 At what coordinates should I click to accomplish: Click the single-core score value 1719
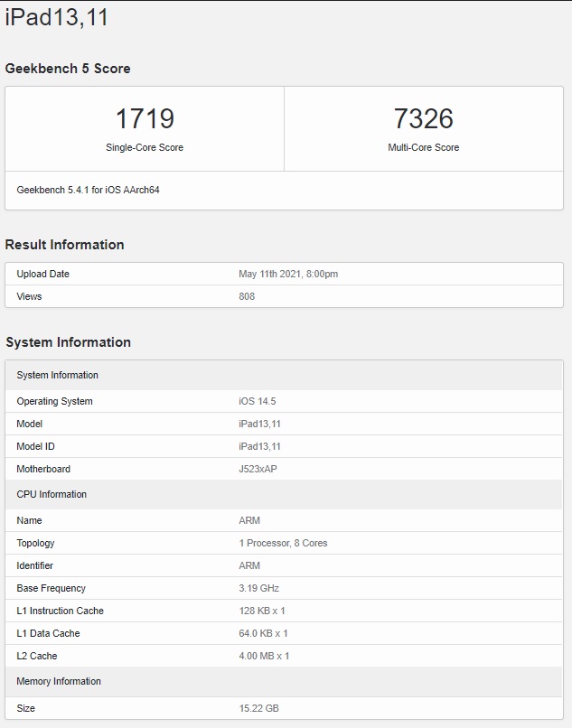pyautogui.click(x=145, y=118)
